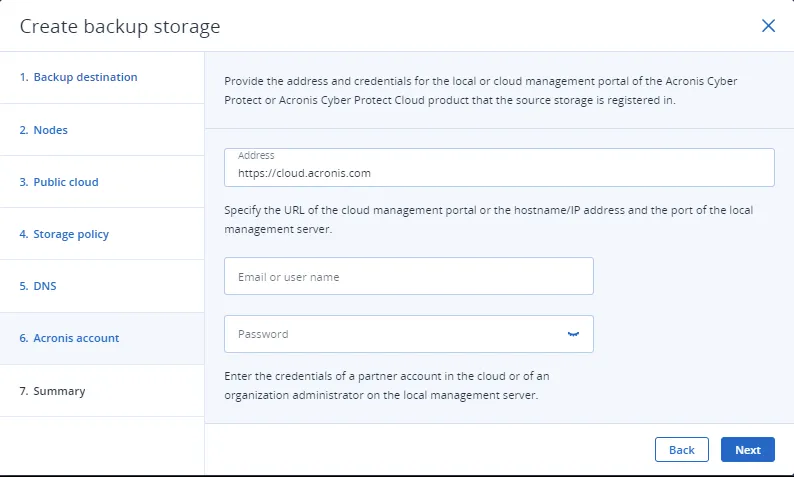This screenshot has height=477, width=794.
Task: Open the Nodes step
Action: click(102, 130)
